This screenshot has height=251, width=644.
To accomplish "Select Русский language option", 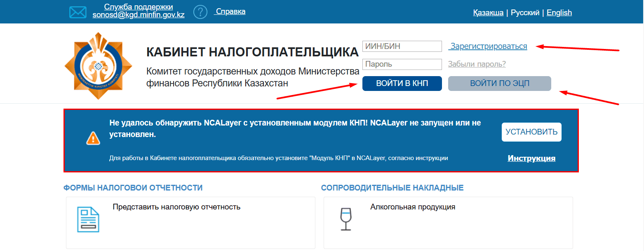I will [525, 12].
